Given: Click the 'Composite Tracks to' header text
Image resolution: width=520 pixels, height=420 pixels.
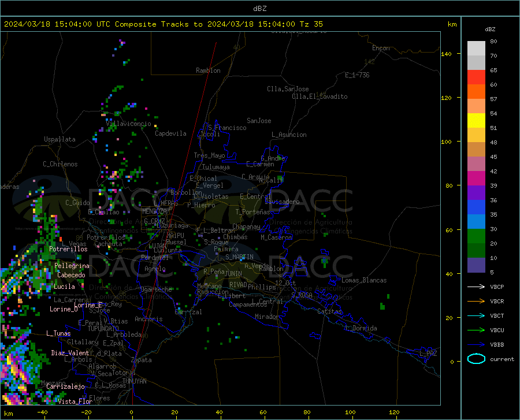Looking at the screenshot, I should click(x=159, y=24).
